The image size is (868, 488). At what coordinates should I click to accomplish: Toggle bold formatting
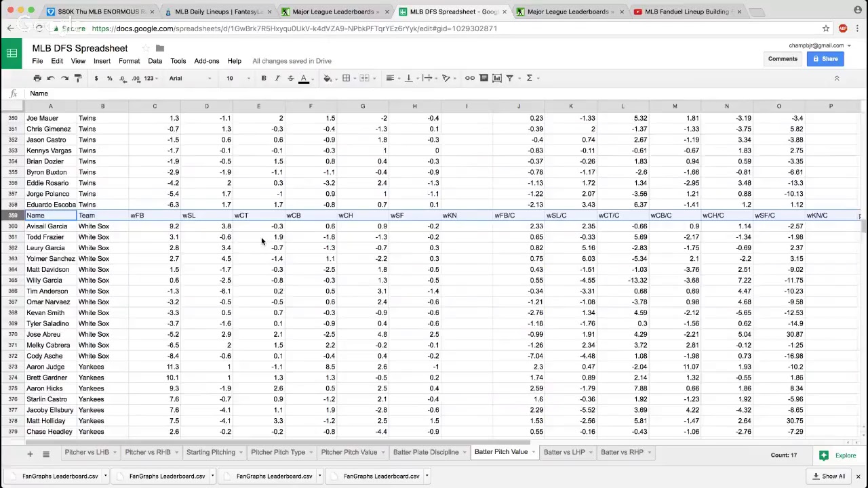click(x=264, y=78)
